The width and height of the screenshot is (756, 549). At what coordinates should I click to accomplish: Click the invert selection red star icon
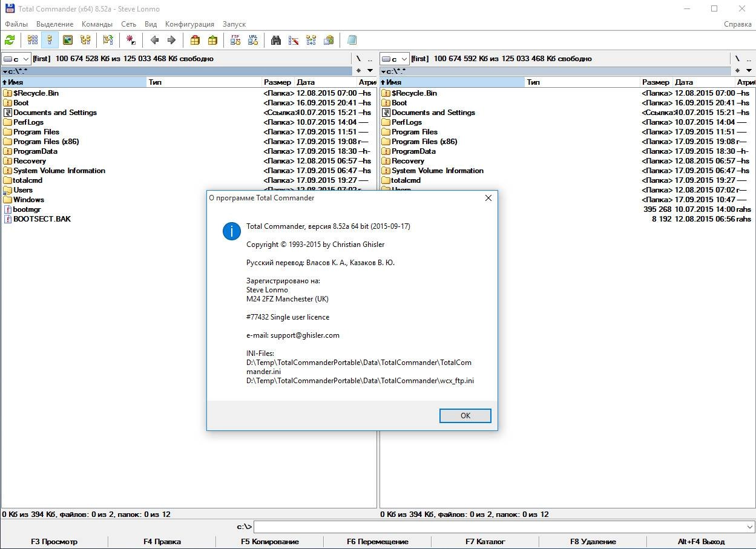pos(131,40)
